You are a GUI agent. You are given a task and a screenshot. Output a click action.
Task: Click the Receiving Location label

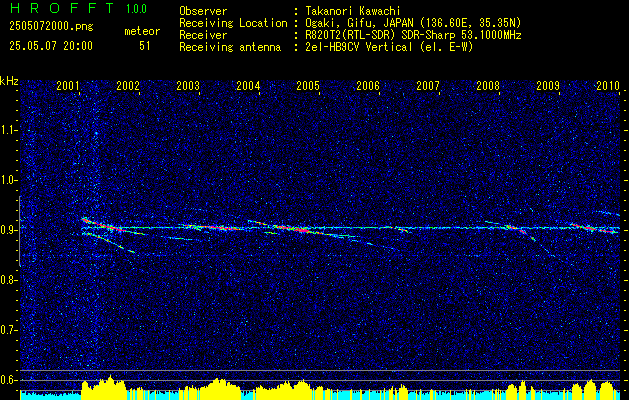(x=233, y=23)
